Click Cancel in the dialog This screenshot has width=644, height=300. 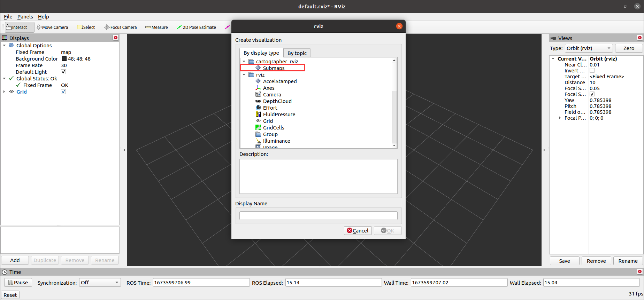(x=358, y=230)
